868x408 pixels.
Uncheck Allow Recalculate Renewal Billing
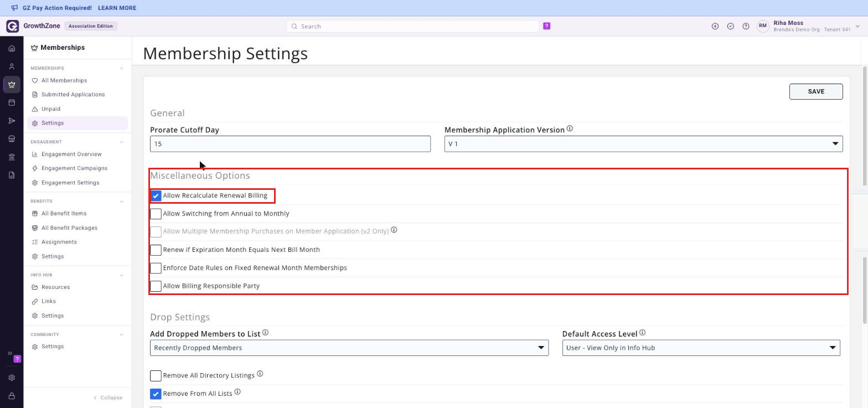pos(156,196)
